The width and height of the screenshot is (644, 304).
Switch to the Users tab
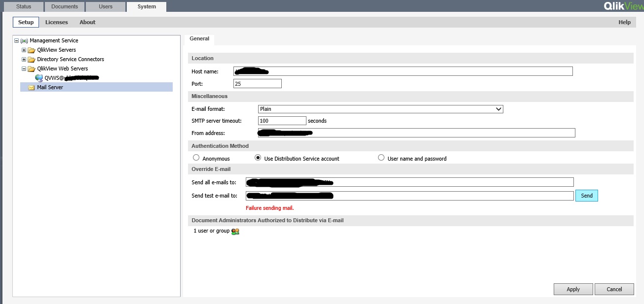pyautogui.click(x=106, y=6)
